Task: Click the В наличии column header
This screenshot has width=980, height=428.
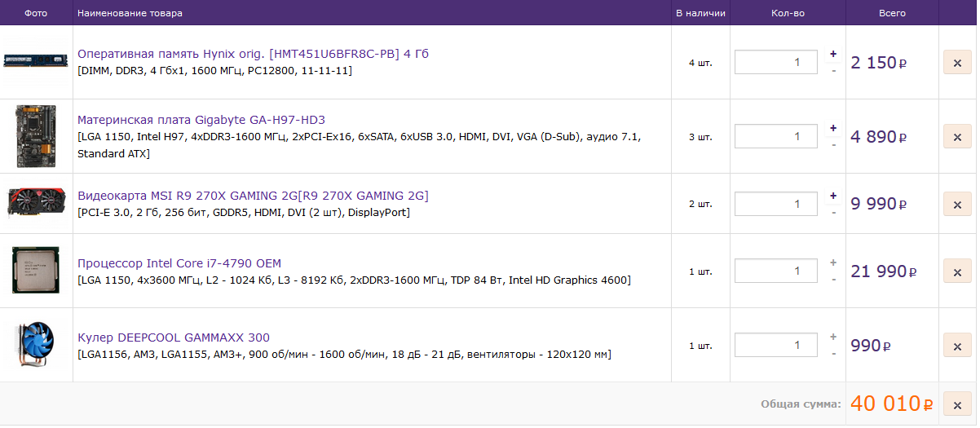Action: 700,13
